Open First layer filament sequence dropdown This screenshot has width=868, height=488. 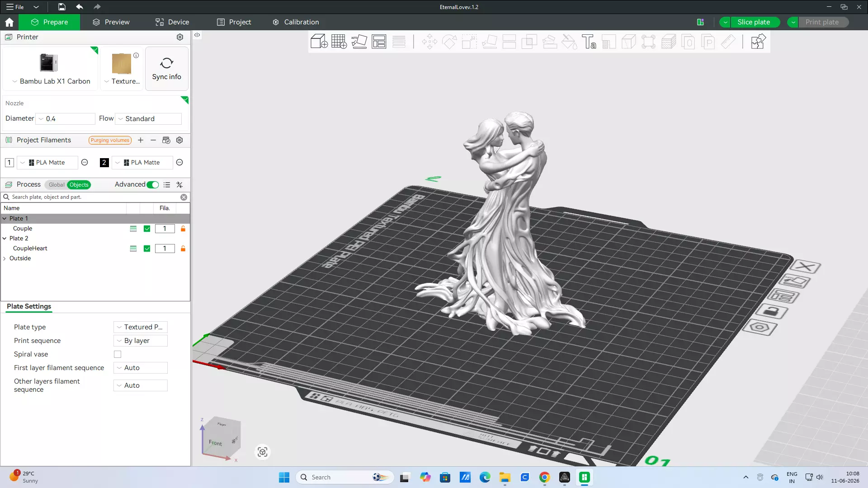140,368
